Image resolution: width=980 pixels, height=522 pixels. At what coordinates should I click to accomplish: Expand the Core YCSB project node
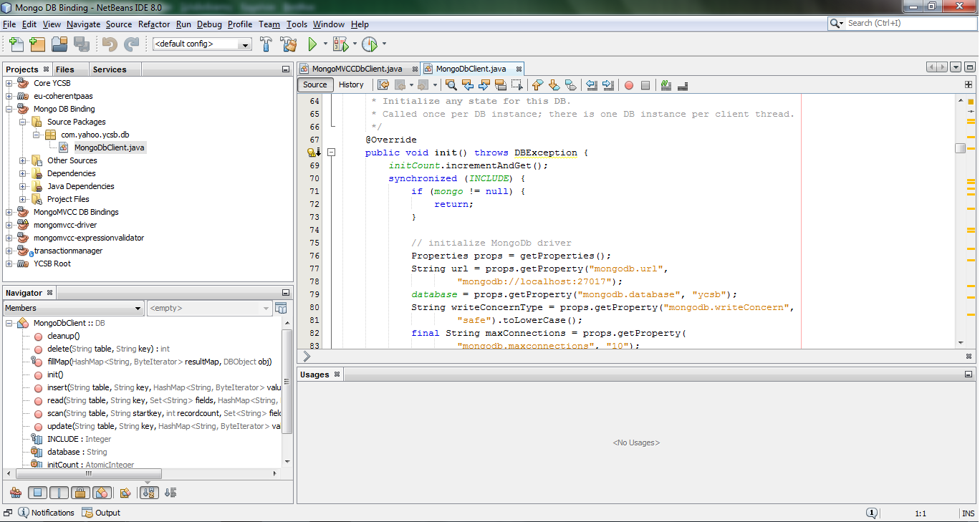point(9,83)
